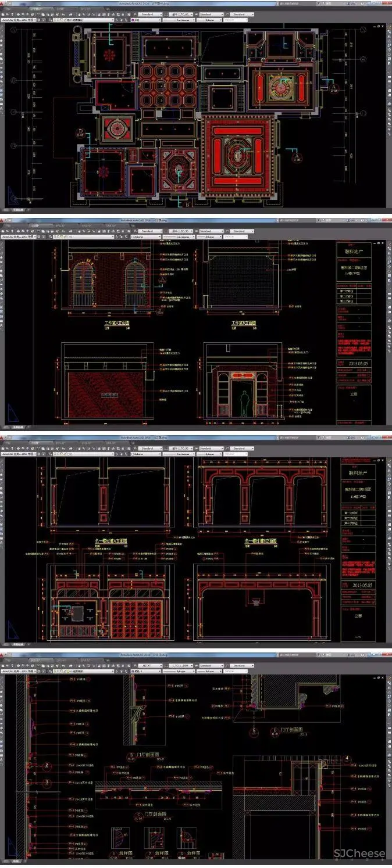Viewport: 392px width, 868px height.
Task: Click the title '工作室B立面图'
Action: point(244,323)
